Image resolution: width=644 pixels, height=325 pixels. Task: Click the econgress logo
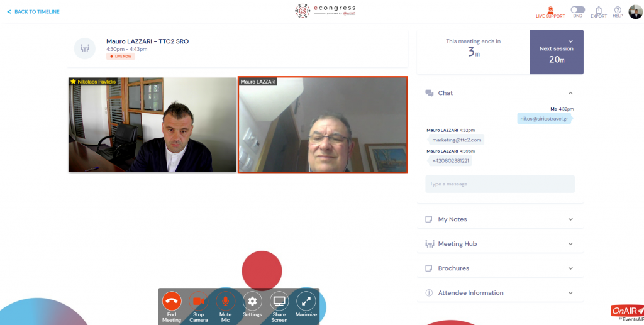pos(325,11)
